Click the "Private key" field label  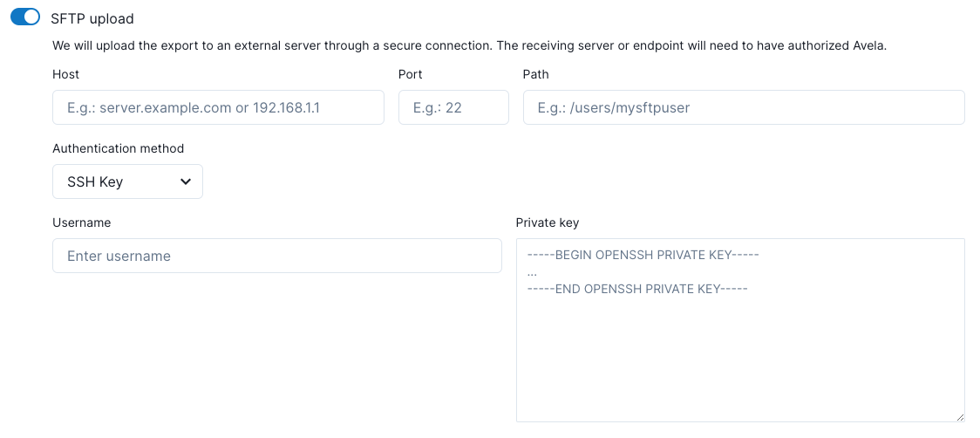pos(548,222)
